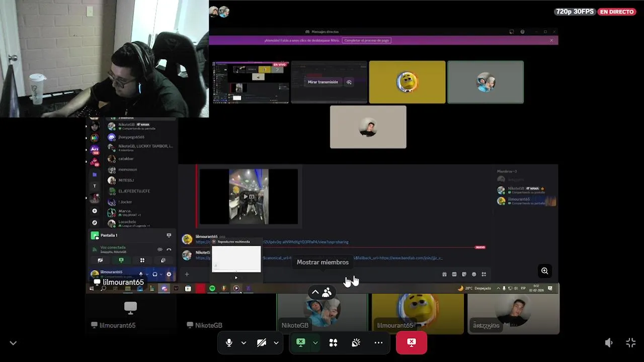Screen dimensions: 644x362
Task: Click 'Completar el proceso de pago' button
Action: coord(367,40)
